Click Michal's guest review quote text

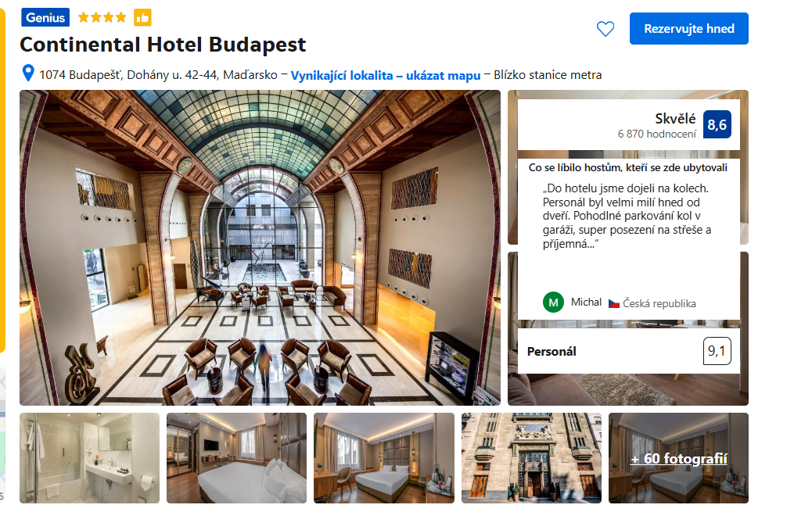pyautogui.click(x=627, y=216)
